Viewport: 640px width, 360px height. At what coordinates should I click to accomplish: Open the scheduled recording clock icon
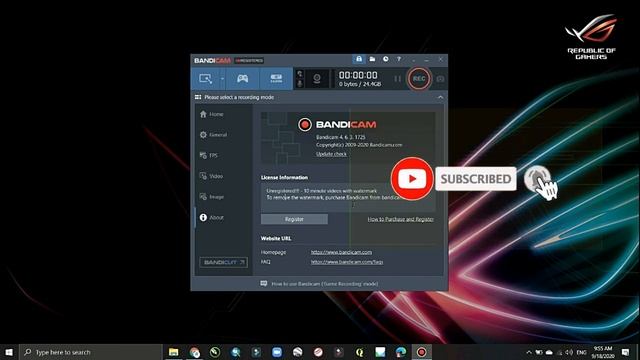[x=386, y=59]
